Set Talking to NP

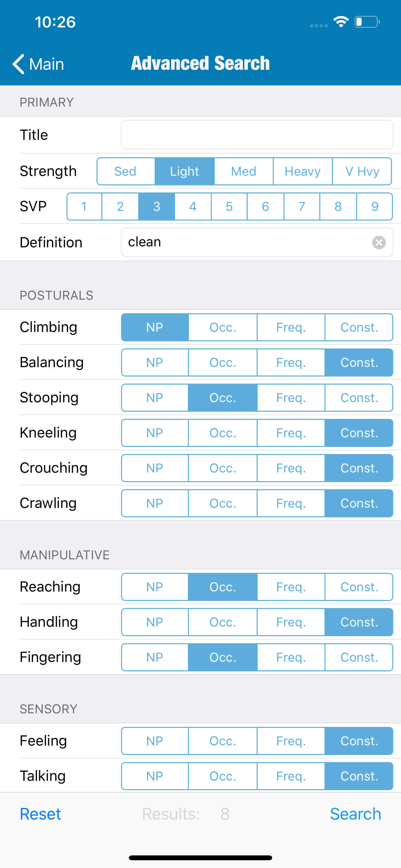click(155, 776)
